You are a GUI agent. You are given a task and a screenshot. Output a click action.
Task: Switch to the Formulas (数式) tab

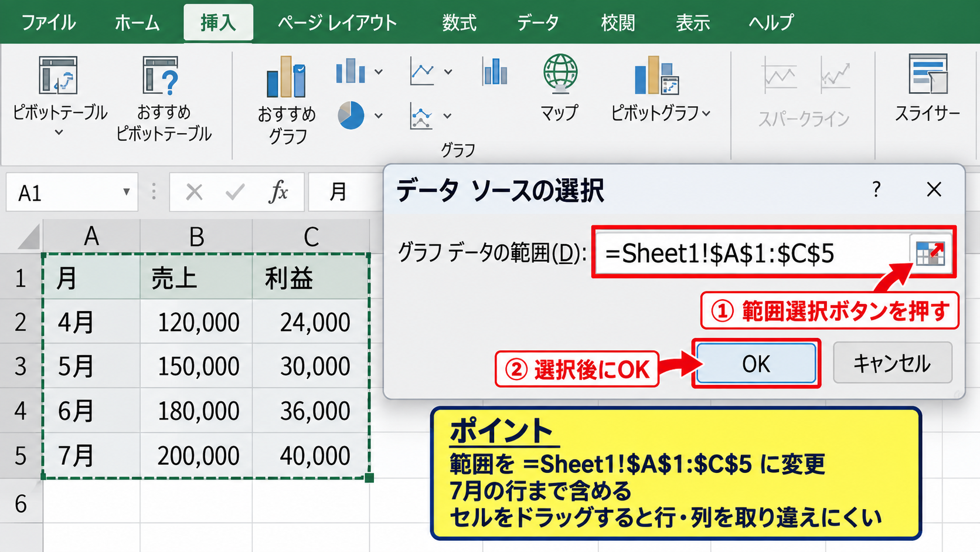coord(460,22)
